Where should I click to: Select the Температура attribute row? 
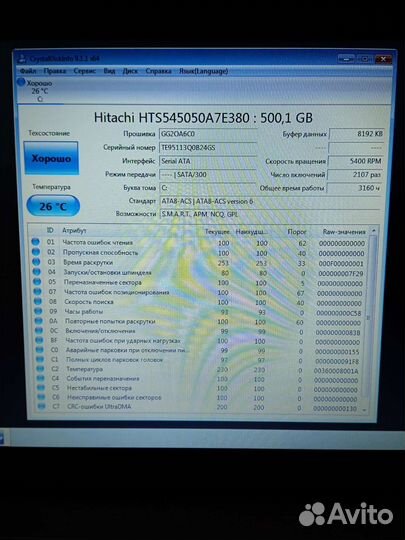(x=199, y=370)
